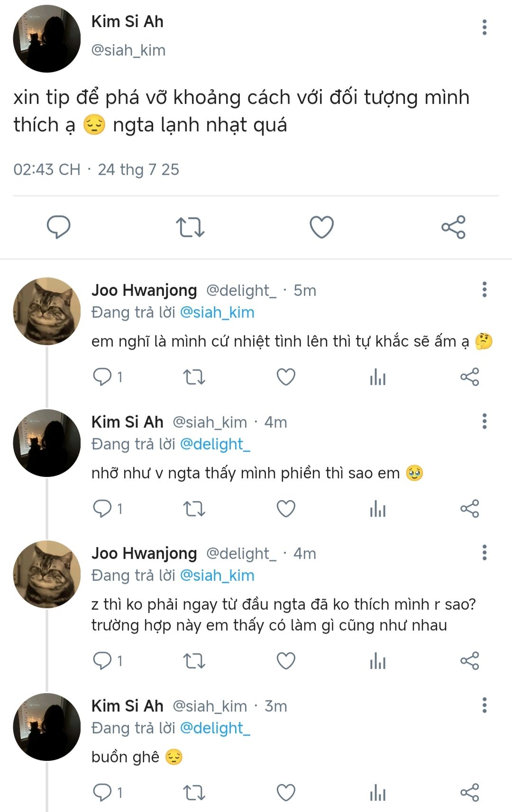
Task: View analytics for the "trường hợp này" reply
Action: (378, 661)
